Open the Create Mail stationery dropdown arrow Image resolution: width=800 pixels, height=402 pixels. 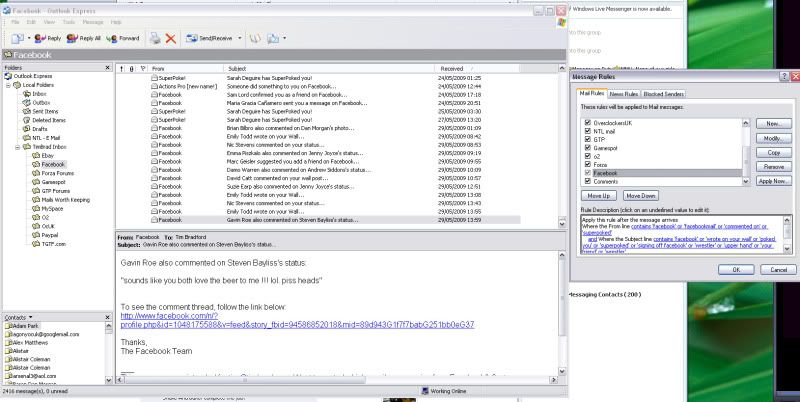[x=29, y=38]
